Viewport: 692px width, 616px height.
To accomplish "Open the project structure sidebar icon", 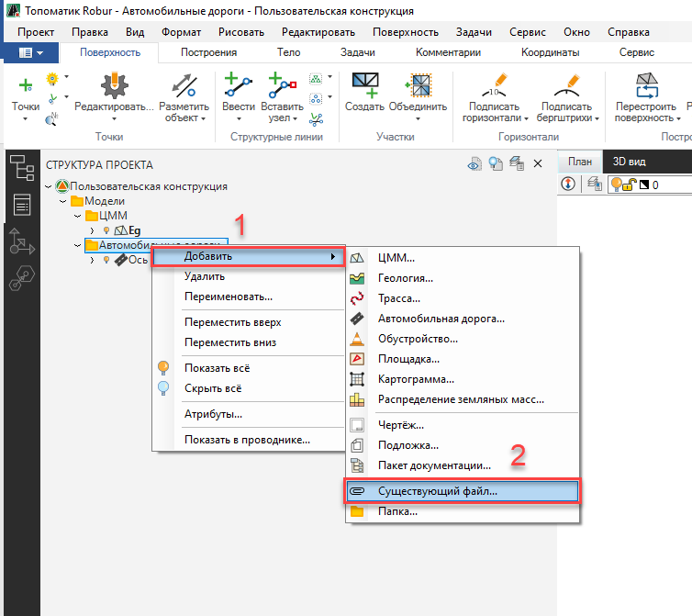I will click(x=22, y=168).
